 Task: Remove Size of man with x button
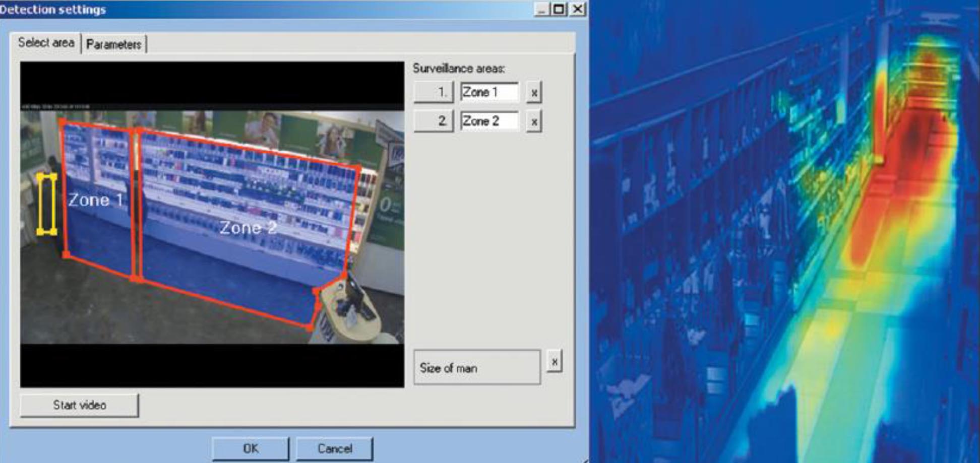(555, 362)
